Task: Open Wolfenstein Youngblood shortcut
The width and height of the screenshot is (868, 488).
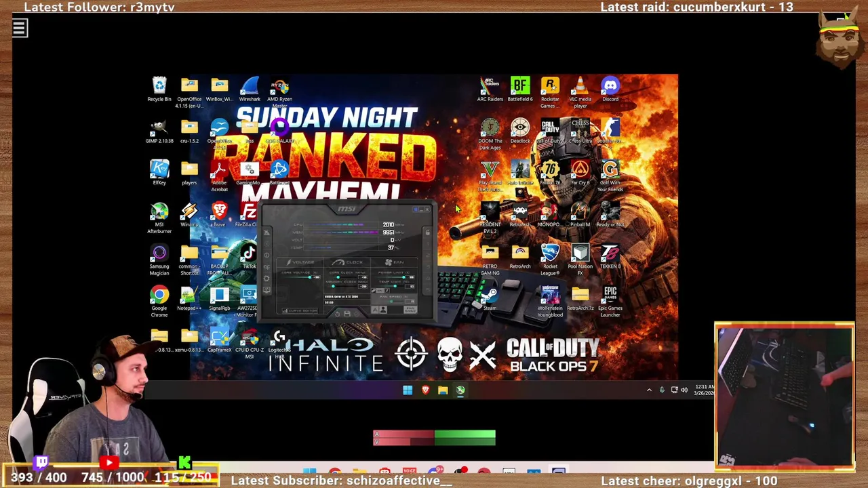Action: click(x=550, y=302)
